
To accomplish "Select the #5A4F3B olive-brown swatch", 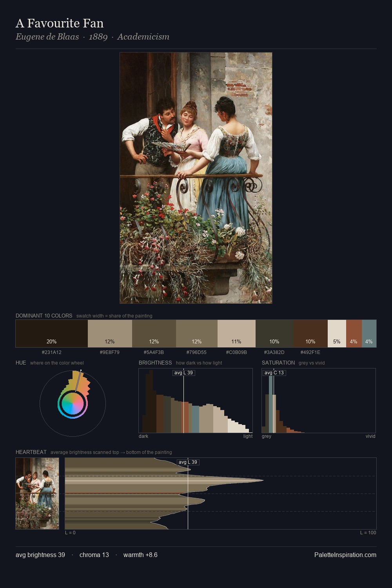I will coord(154,334).
